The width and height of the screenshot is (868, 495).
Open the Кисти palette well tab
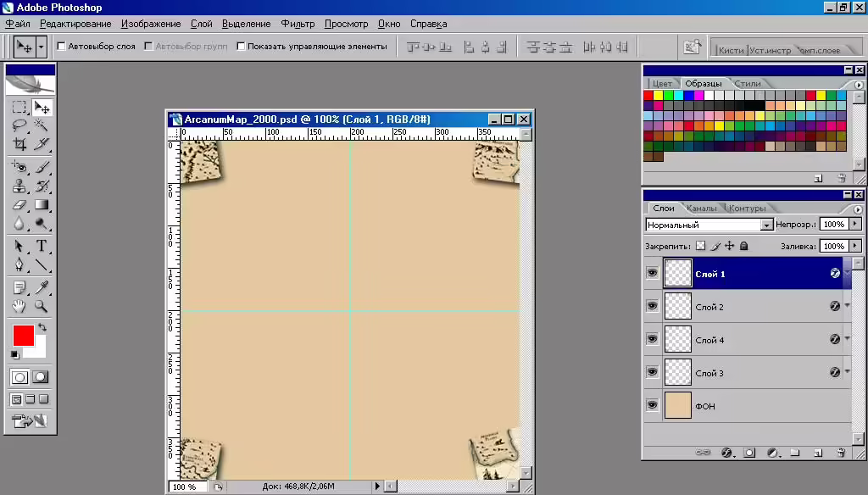coord(731,50)
